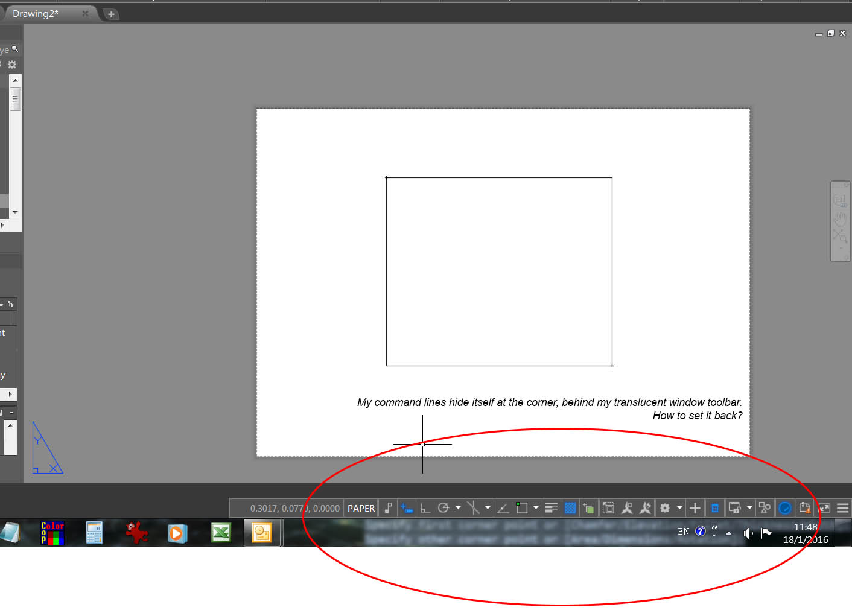The height and width of the screenshot is (616, 852).
Task: Open layer panel settings gear
Action: [12, 65]
